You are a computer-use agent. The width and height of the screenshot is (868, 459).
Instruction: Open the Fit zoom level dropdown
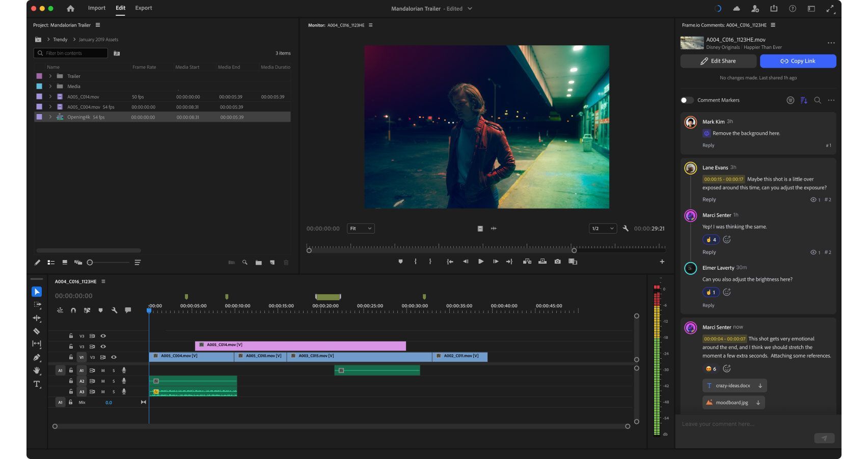tap(361, 228)
